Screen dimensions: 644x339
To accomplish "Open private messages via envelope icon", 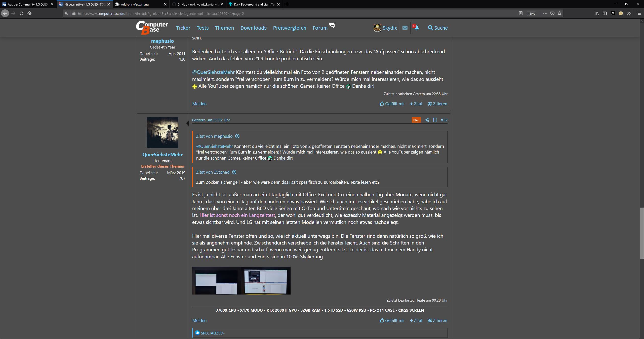I will pos(405,28).
